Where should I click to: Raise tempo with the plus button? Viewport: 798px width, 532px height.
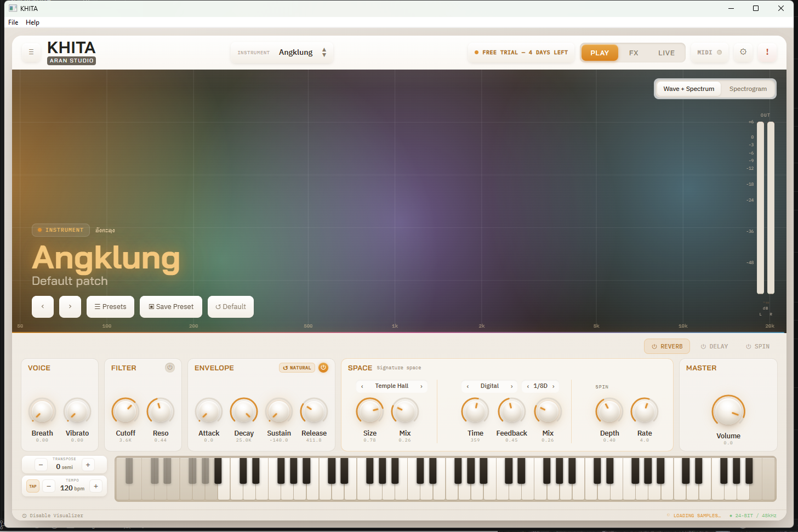pos(96,487)
